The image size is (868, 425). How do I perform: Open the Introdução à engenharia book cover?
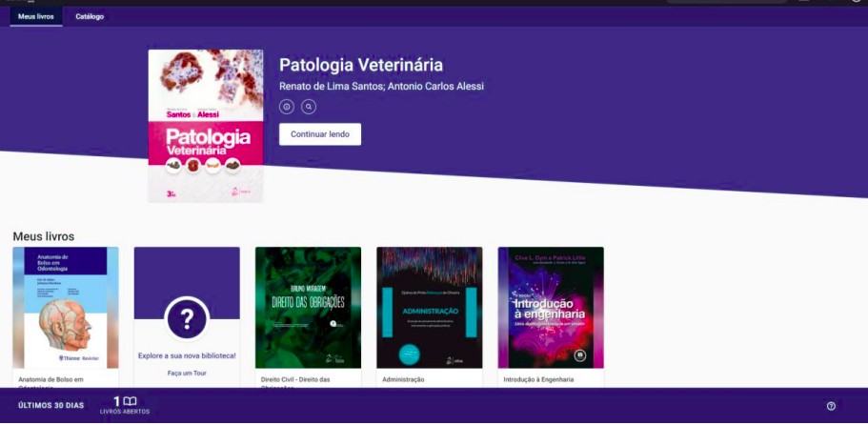pyautogui.click(x=551, y=308)
